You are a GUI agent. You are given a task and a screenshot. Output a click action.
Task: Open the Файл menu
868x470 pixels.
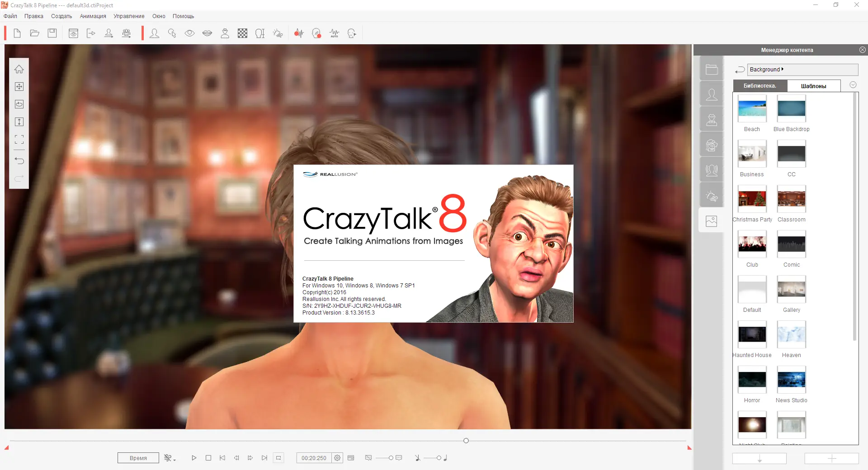pyautogui.click(x=10, y=16)
